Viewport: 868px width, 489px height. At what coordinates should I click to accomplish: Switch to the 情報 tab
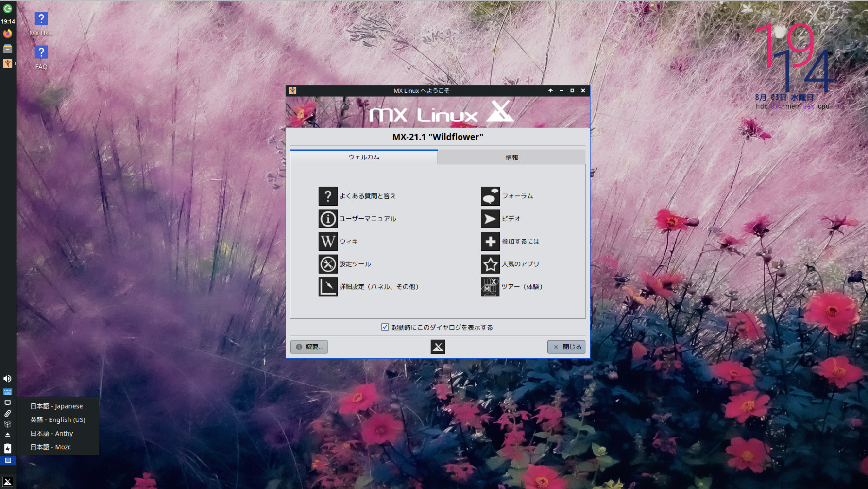click(511, 157)
